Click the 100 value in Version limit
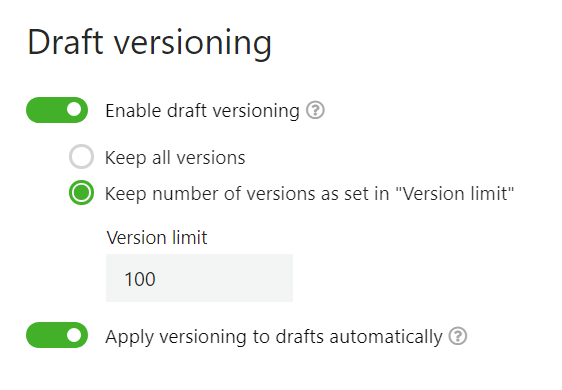The image size is (562, 390). click(x=140, y=279)
